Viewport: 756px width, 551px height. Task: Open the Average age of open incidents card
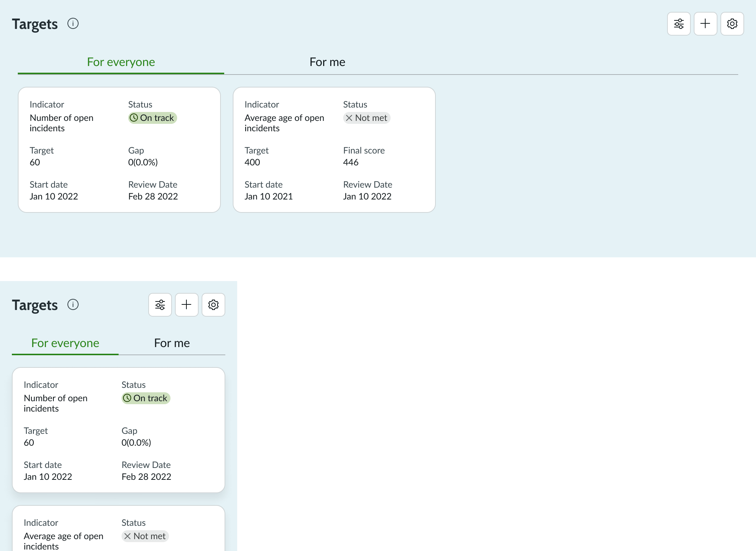click(x=334, y=149)
